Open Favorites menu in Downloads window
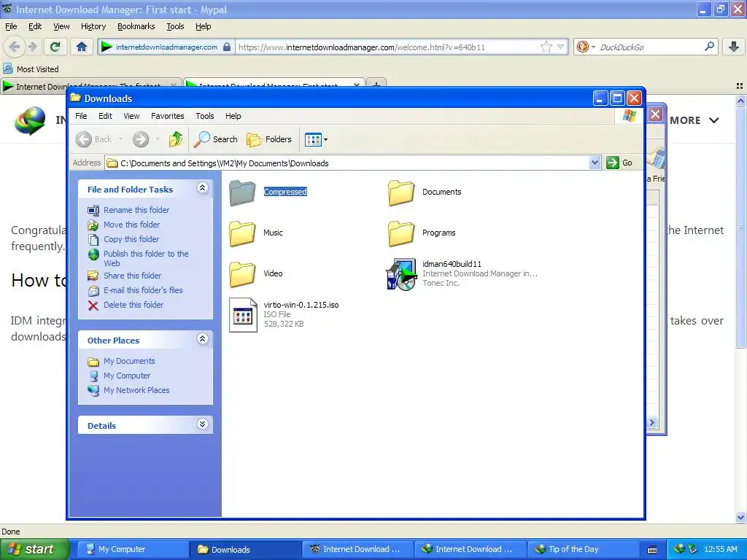 click(167, 116)
